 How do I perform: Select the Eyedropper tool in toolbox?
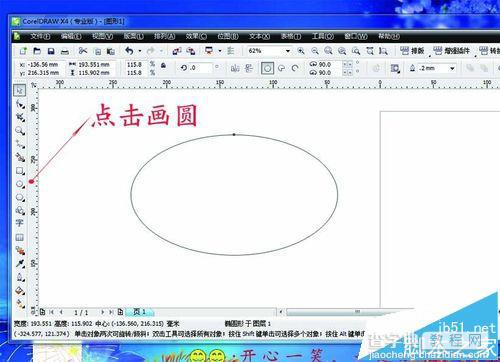20,264
